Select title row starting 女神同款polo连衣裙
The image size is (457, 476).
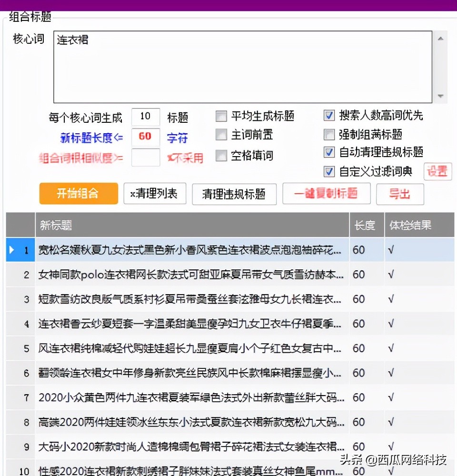tap(192, 275)
